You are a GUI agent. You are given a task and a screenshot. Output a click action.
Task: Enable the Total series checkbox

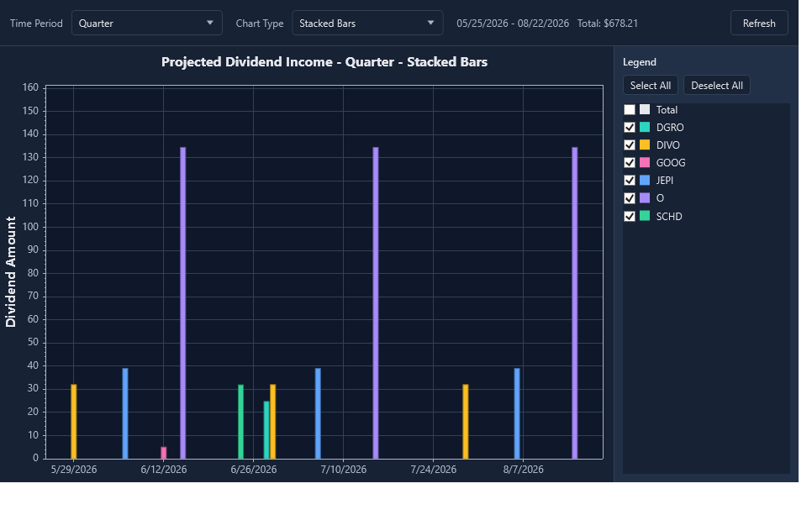[630, 110]
